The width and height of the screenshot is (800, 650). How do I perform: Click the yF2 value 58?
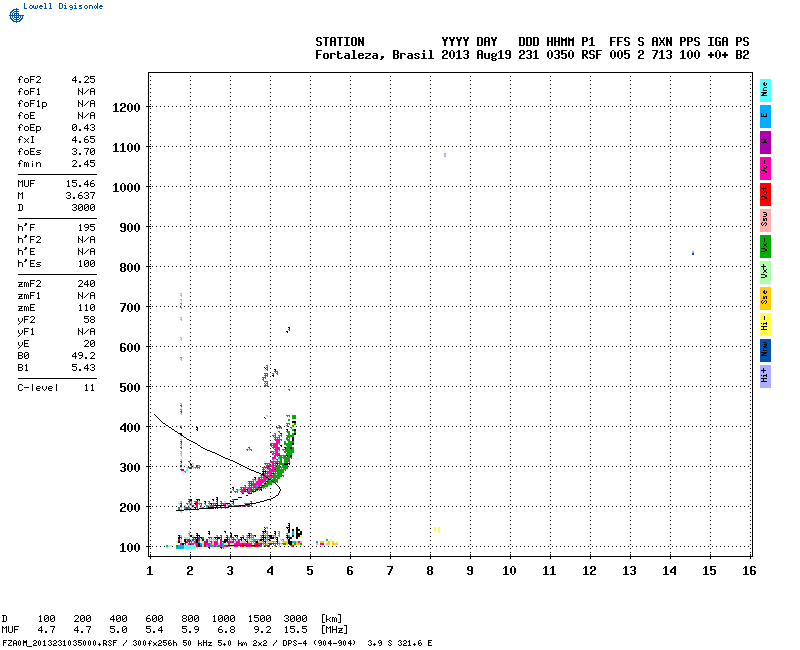point(89,320)
